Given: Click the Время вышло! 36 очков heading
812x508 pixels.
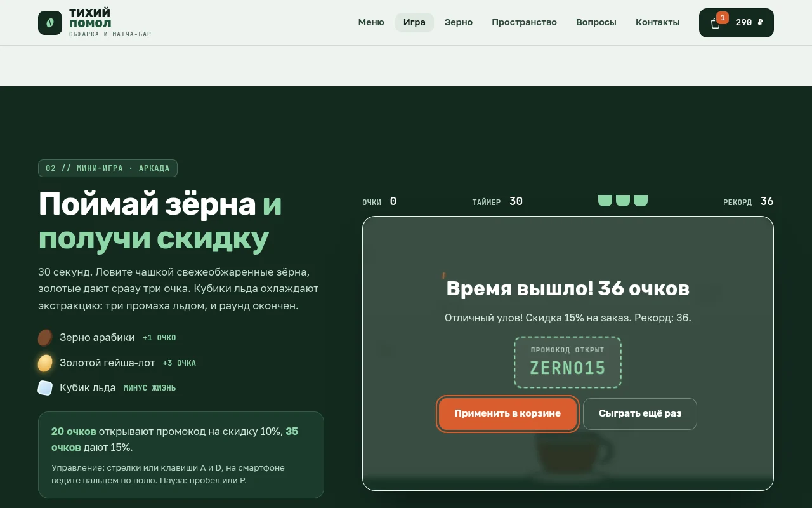Looking at the screenshot, I should click(568, 288).
